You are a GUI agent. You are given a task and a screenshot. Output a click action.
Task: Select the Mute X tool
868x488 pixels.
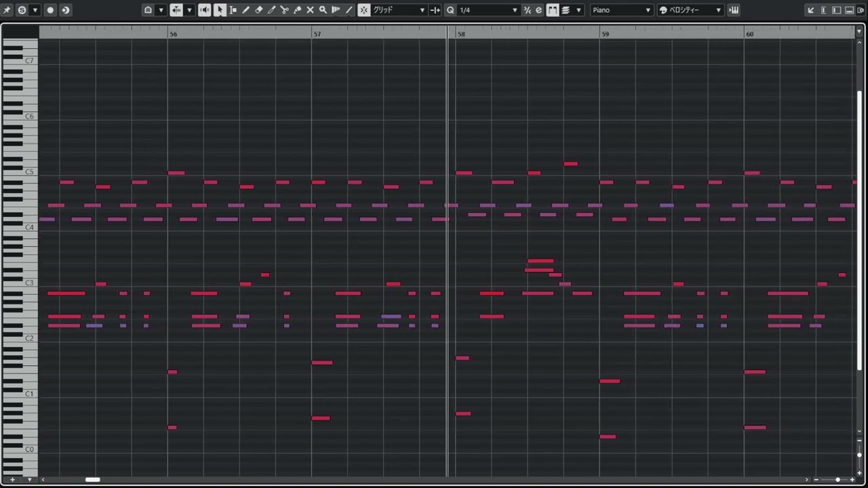pyautogui.click(x=310, y=10)
